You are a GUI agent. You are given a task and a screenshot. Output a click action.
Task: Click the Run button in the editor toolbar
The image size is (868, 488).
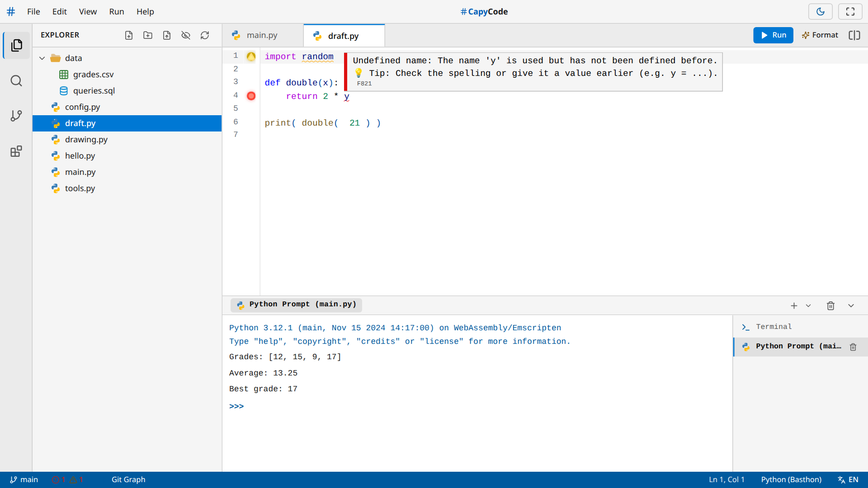[773, 35]
